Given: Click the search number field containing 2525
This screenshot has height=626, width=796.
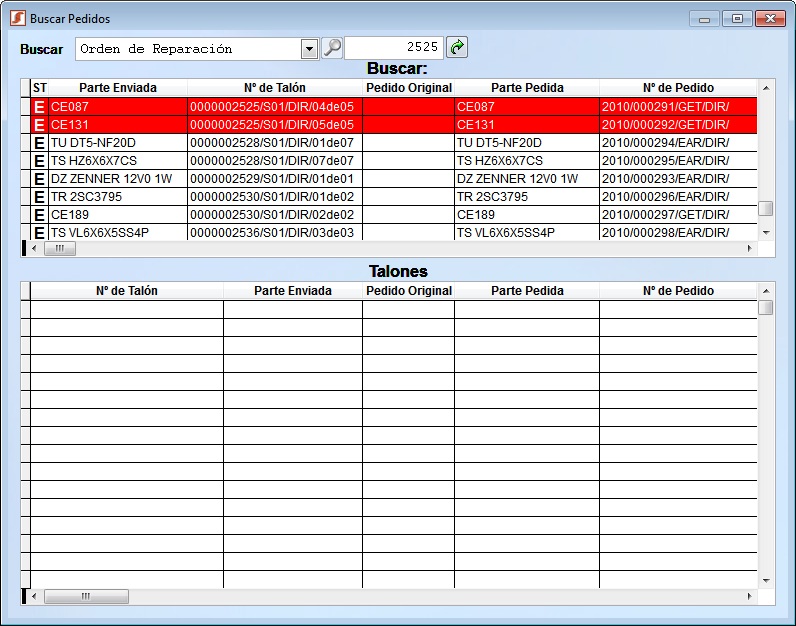Looking at the screenshot, I should click(x=394, y=48).
